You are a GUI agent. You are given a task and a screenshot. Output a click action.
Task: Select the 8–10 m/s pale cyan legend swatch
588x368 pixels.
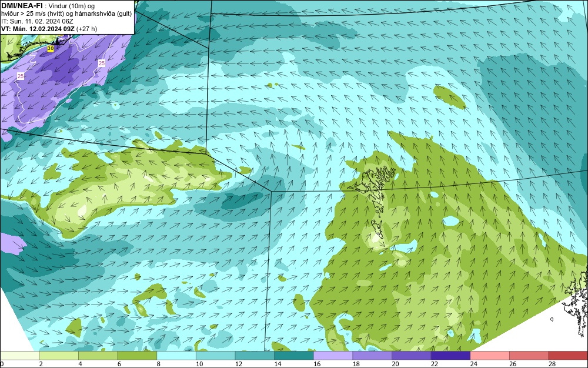[x=176, y=356]
